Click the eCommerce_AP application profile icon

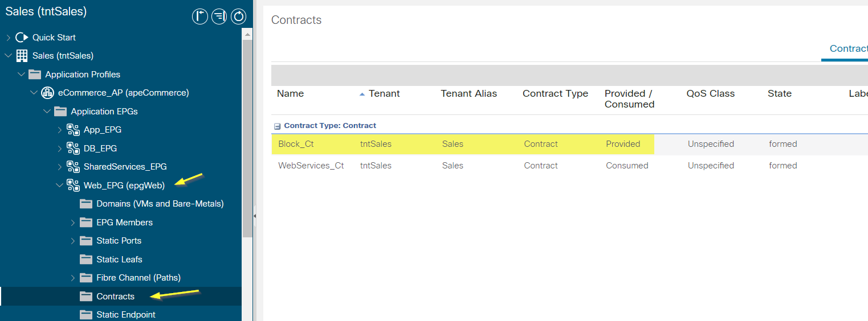point(47,93)
